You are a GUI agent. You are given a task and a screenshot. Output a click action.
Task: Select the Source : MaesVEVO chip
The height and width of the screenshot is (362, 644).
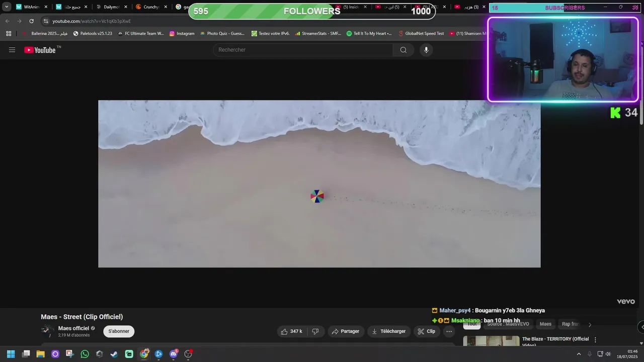pos(508,324)
